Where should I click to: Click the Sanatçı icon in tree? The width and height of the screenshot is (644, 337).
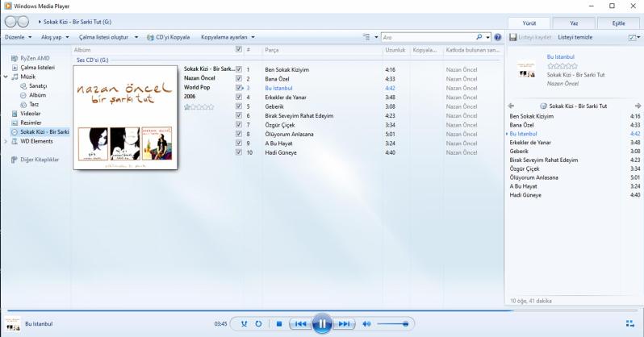coord(23,85)
